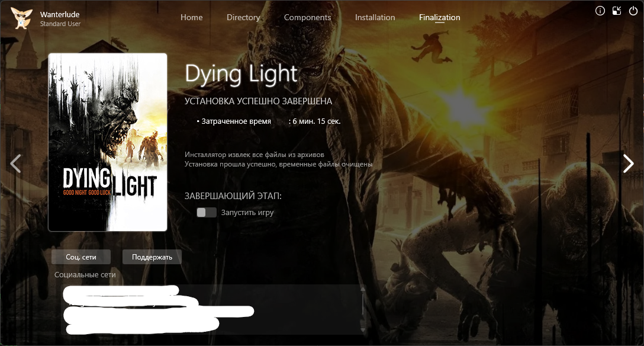Click the Dying Light title heading
Viewport: 644px width, 346px height.
point(241,75)
